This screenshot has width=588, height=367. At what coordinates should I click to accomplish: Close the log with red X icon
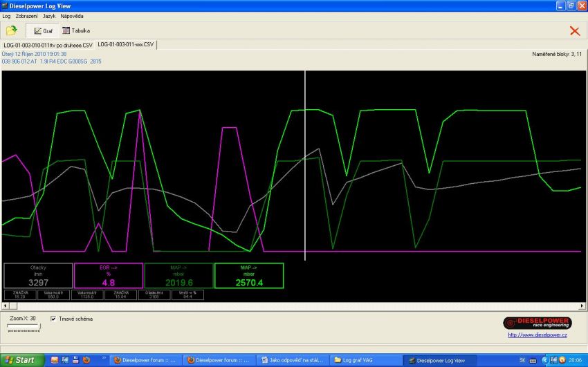[574, 31]
